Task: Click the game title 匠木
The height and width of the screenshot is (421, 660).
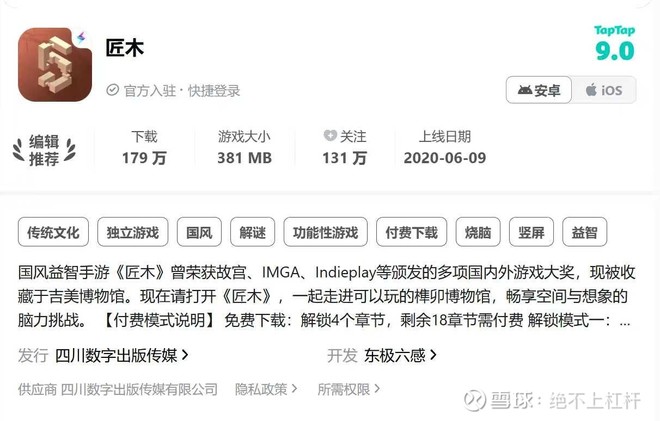Action: tap(125, 48)
